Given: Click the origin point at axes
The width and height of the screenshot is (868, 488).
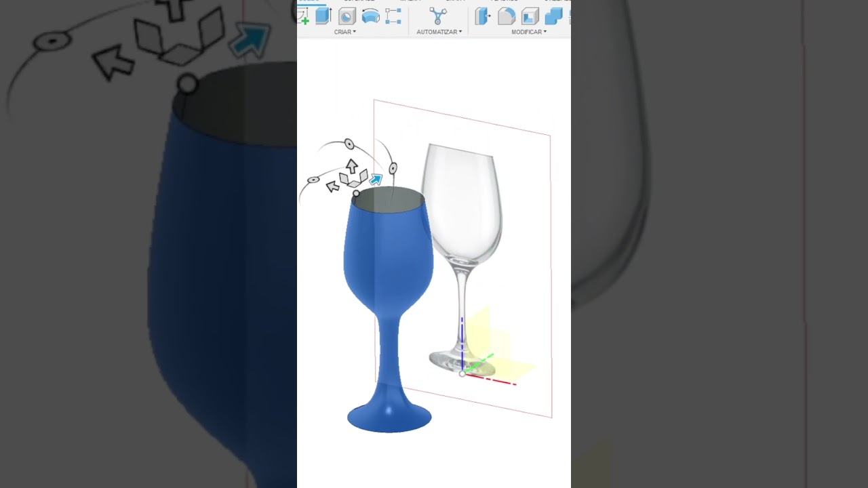Looking at the screenshot, I should coord(462,373).
